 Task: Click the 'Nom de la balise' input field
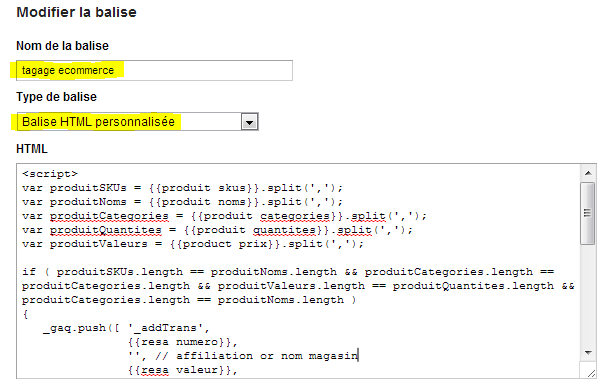point(154,70)
